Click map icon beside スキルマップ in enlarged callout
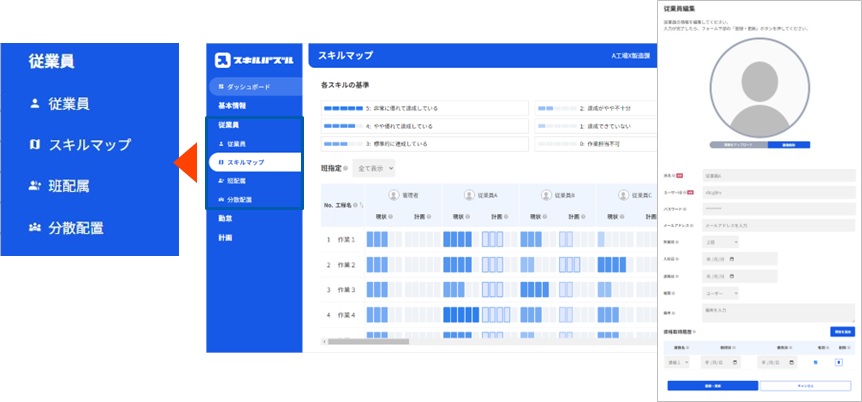The width and height of the screenshot is (862, 402). 35,145
